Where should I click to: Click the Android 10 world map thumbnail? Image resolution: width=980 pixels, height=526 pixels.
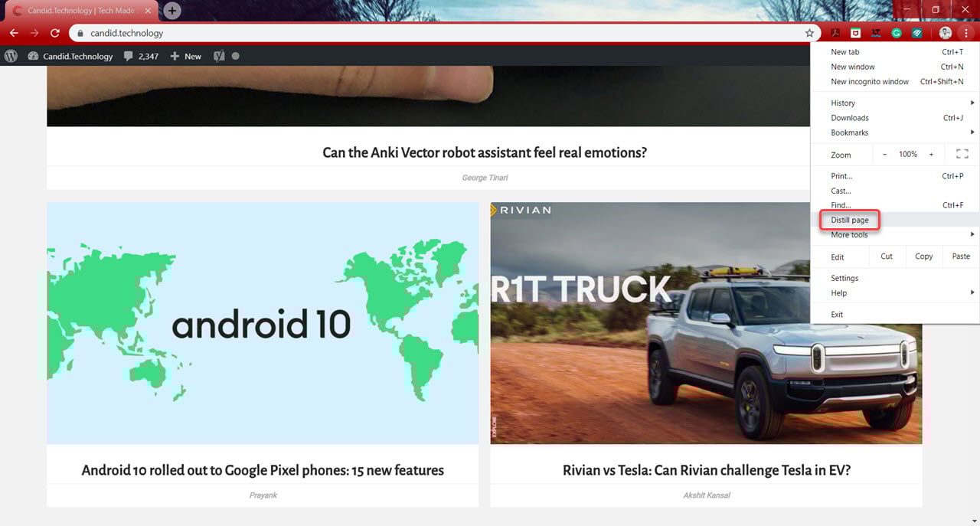coord(263,323)
